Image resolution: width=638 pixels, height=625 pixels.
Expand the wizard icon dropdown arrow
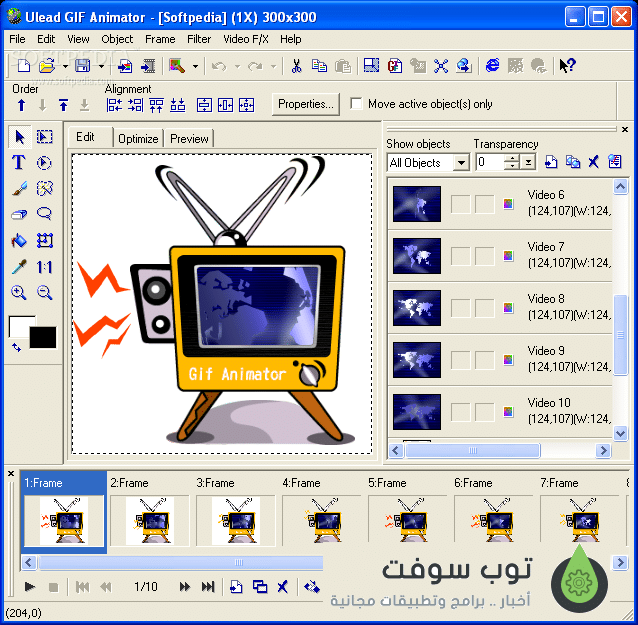click(x=196, y=66)
